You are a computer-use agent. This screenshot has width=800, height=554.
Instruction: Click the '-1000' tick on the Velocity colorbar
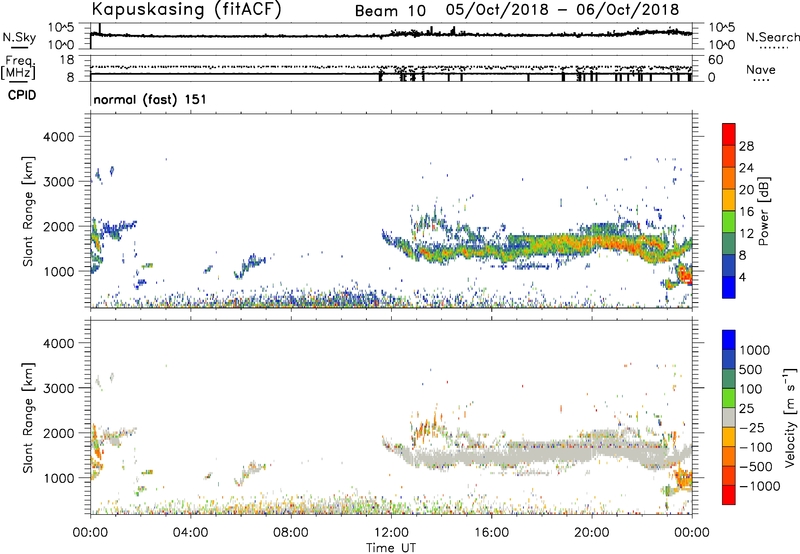click(760, 486)
